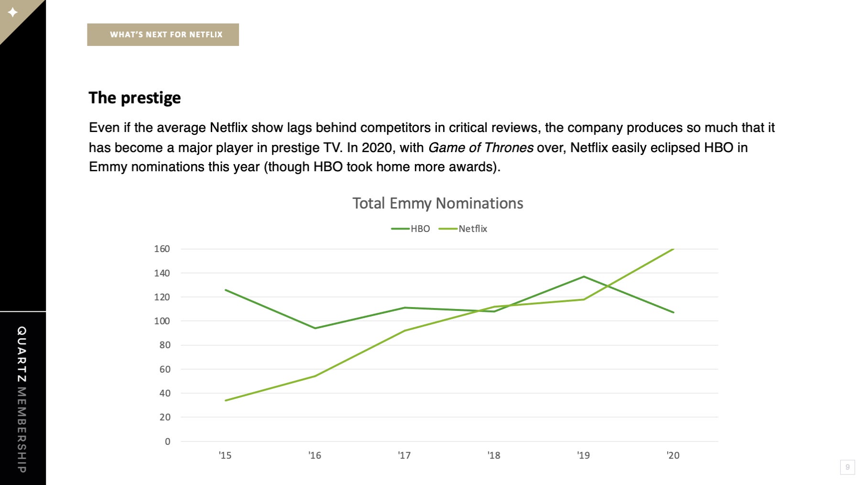The height and width of the screenshot is (485, 868).
Task: Click the '19 x-axis label
Action: point(584,455)
